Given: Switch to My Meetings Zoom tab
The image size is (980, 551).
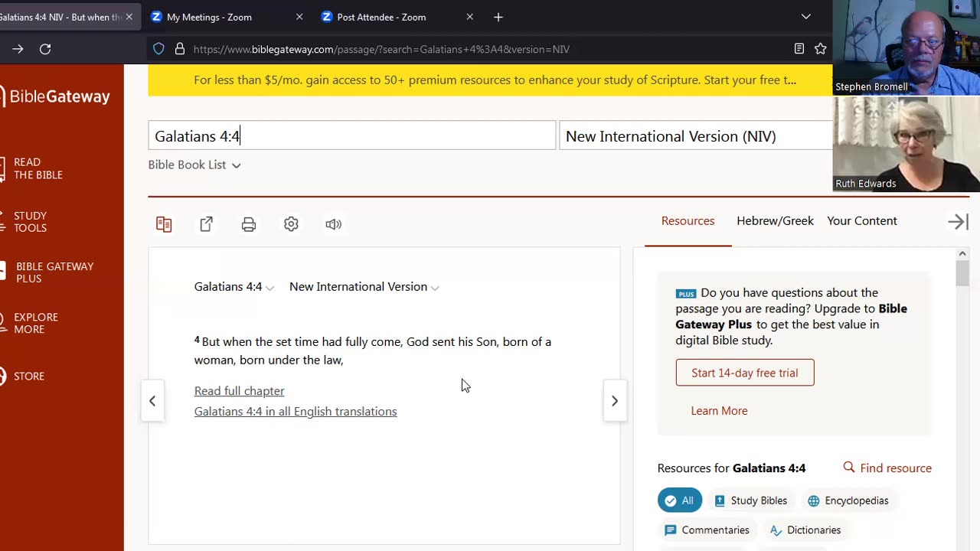Looking at the screenshot, I should [x=218, y=17].
